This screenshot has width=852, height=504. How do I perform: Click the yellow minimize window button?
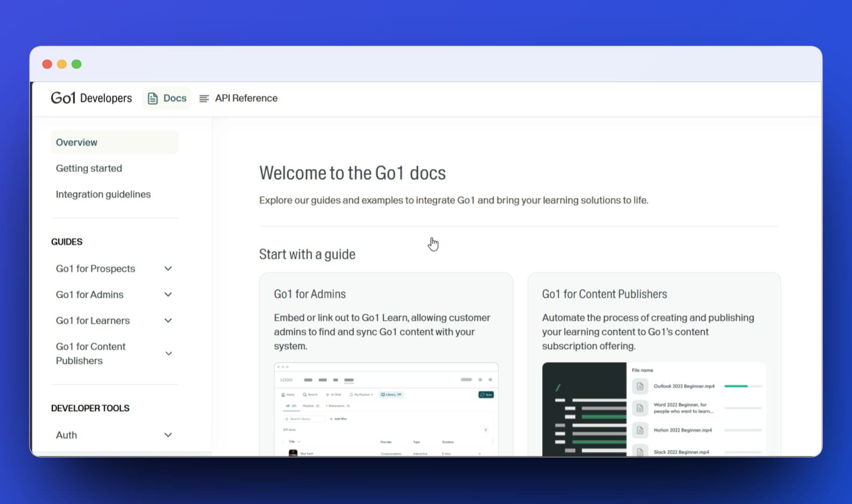pyautogui.click(x=62, y=64)
